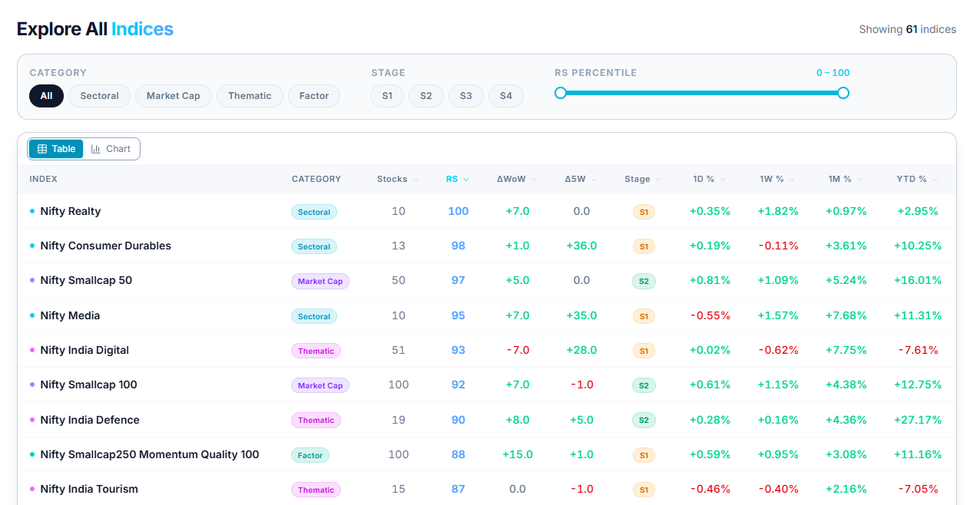This screenshot has height=505, width=980.
Task: Click Thematic badge in Nifty India Digital row
Action: coord(316,351)
